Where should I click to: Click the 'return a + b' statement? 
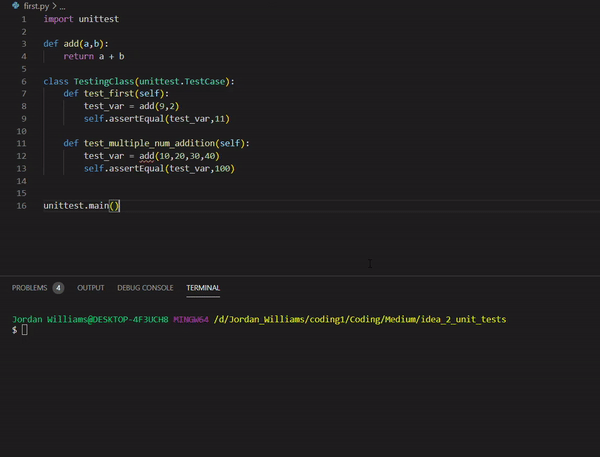pyautogui.click(x=94, y=56)
